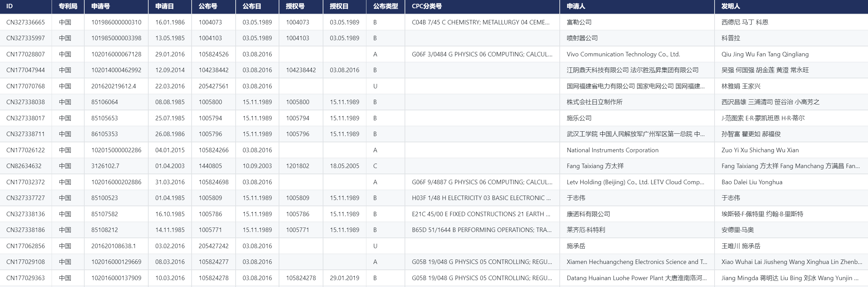The width and height of the screenshot is (868, 287).
Task: Click inventor 安德里·马奥
Action: click(x=738, y=230)
